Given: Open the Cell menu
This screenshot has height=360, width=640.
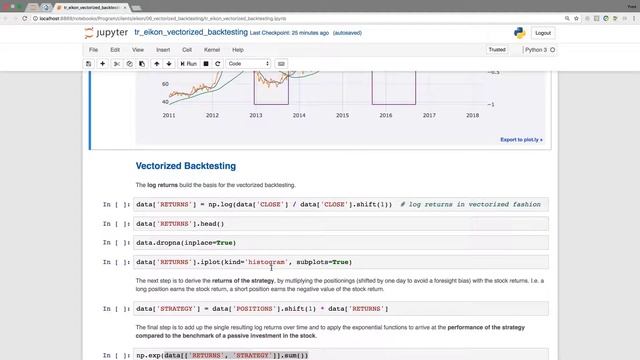Looking at the screenshot, I should [187, 50].
